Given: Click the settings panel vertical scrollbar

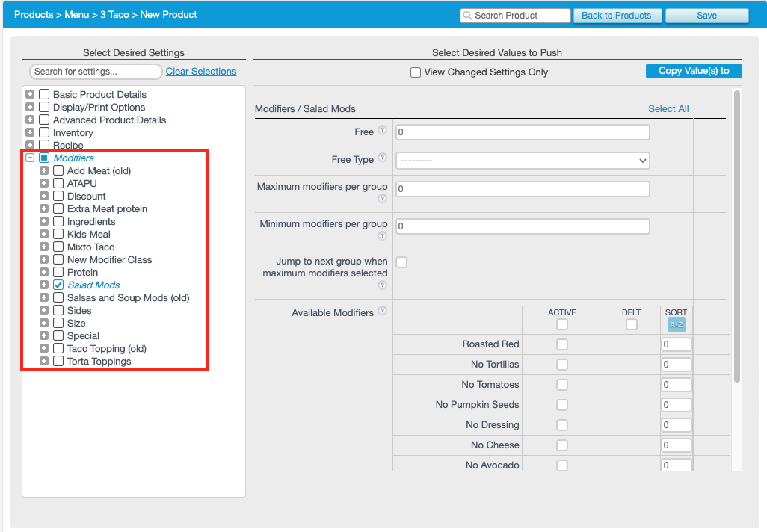Looking at the screenshot, I should click(736, 235).
